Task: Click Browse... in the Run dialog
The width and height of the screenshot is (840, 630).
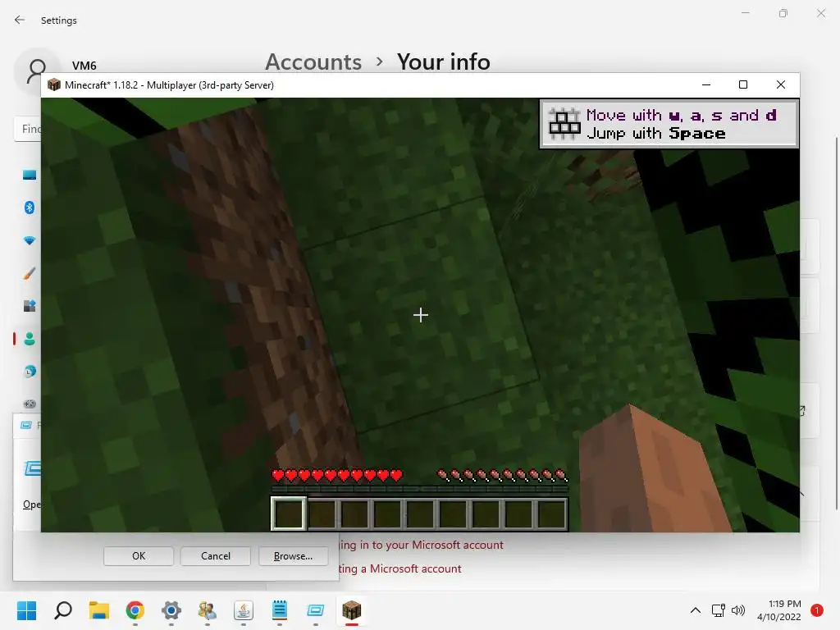Action: pos(293,556)
